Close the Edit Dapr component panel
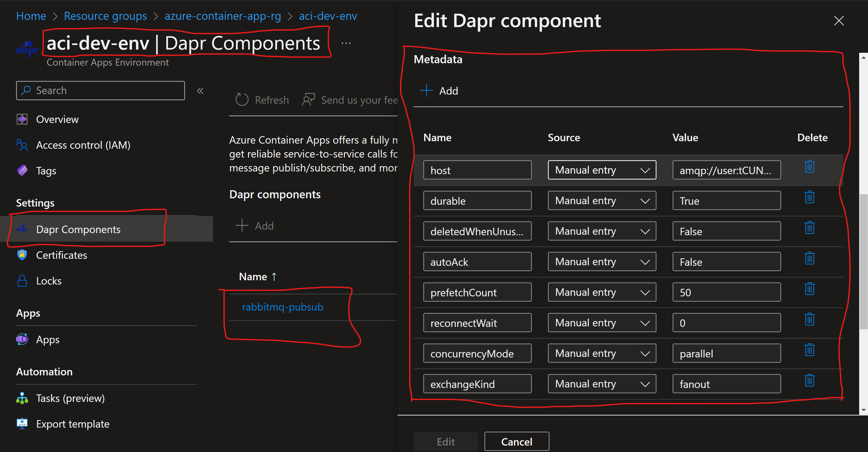 pos(839,21)
